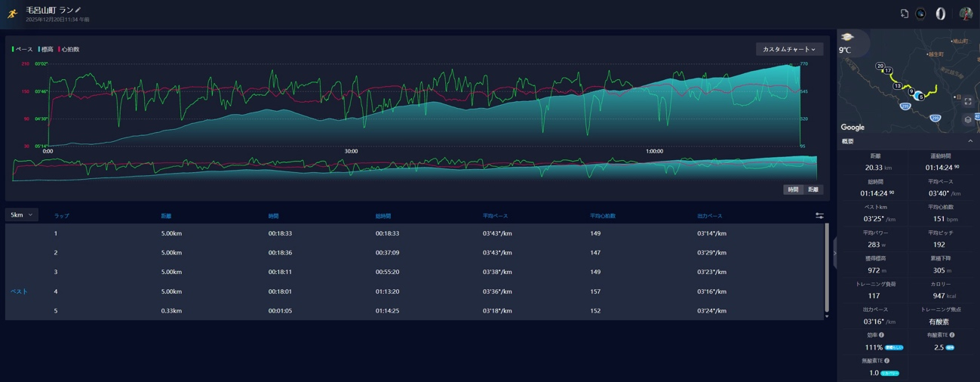Switch chart axis to 距離 tab
980x382 pixels.
point(813,189)
